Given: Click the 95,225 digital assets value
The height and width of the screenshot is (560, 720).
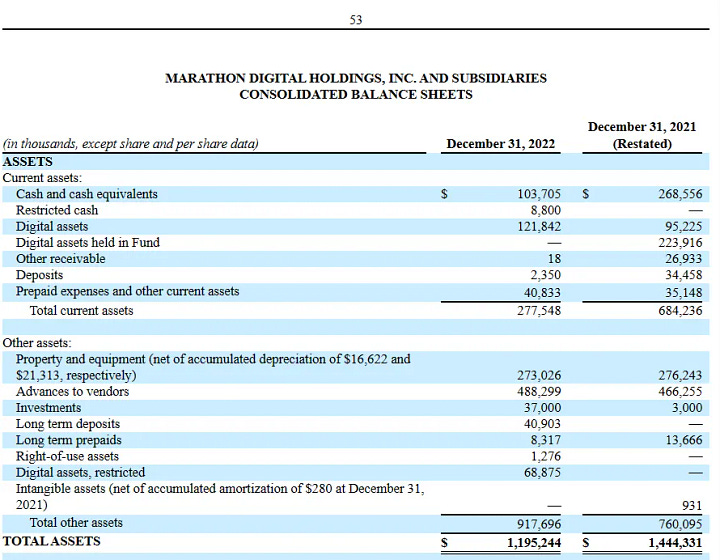Looking at the screenshot, I should coord(683,226).
